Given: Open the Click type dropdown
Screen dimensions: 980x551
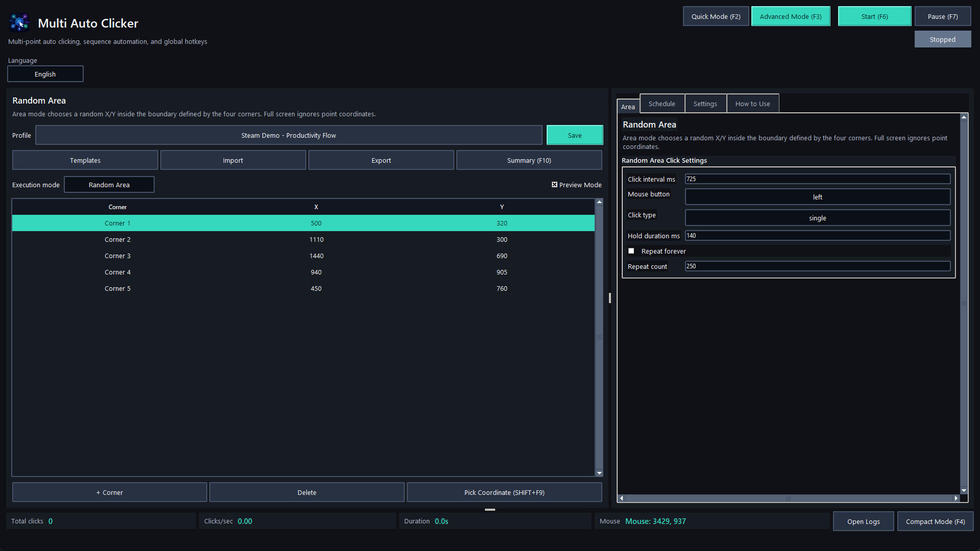Looking at the screenshot, I should click(x=817, y=218).
